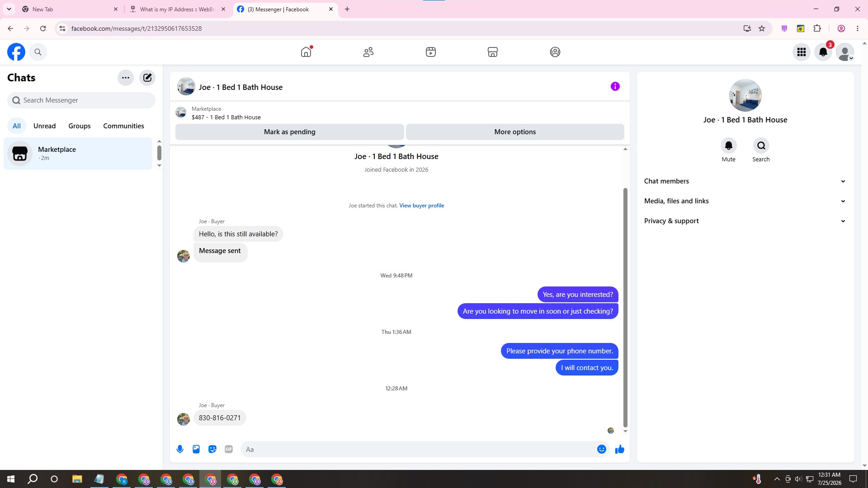Open Friends icon in top navigation
The width and height of the screenshot is (868, 488).
tap(368, 52)
